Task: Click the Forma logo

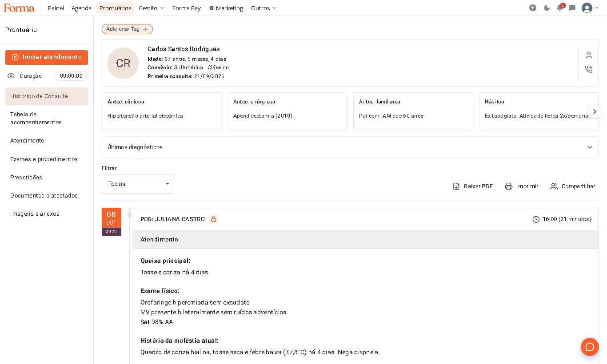Action: click(19, 8)
